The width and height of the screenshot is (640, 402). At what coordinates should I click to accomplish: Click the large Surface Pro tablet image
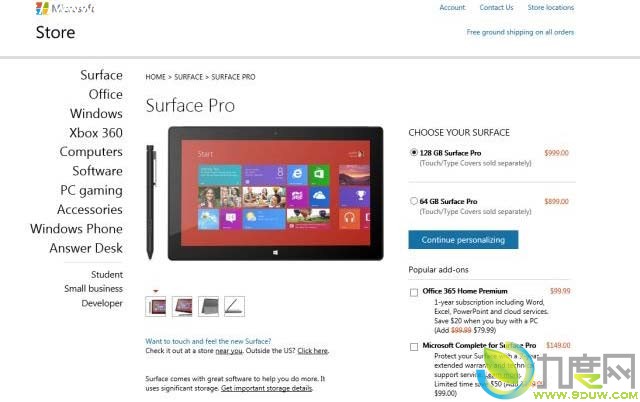276,193
